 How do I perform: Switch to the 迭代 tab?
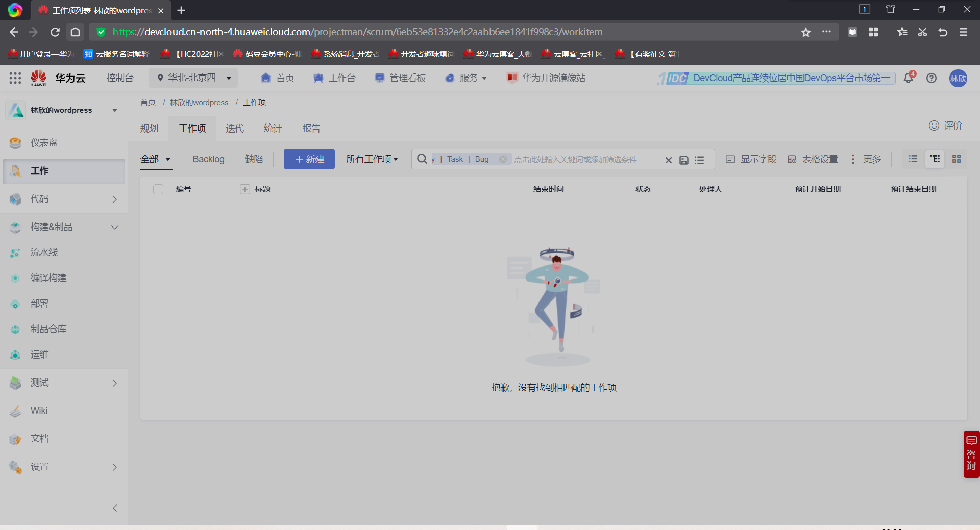point(235,129)
